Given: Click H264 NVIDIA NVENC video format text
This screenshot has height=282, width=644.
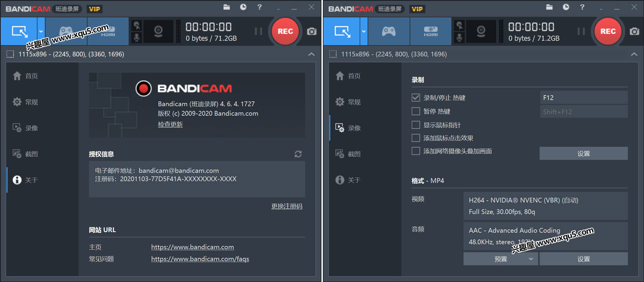Looking at the screenshot, I should pos(523,200).
